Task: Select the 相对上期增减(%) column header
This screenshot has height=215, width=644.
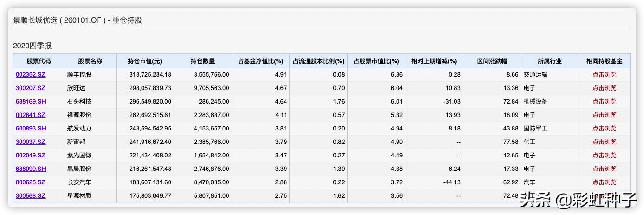Action: click(434, 61)
